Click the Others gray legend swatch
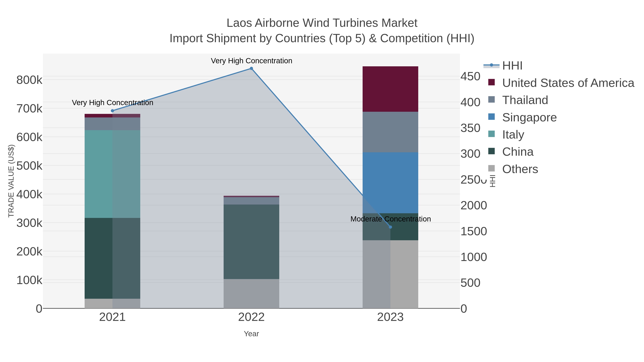The height and width of the screenshot is (362, 644). (492, 168)
